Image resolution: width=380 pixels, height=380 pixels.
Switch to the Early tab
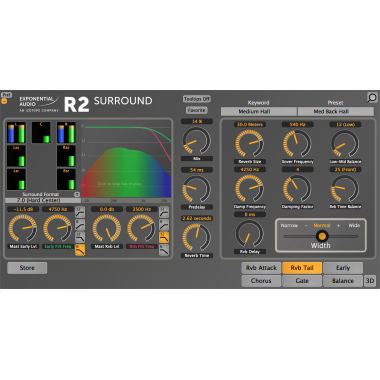click(x=343, y=268)
